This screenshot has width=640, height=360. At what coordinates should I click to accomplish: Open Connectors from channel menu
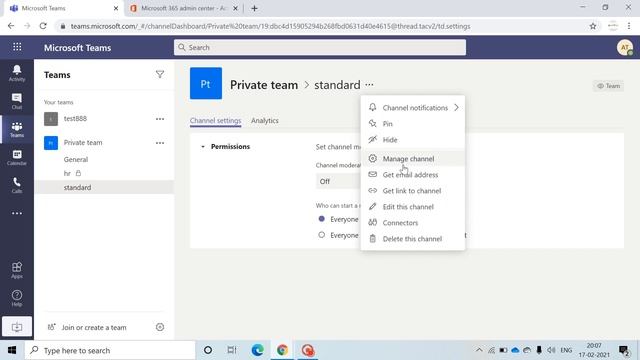pos(413,222)
